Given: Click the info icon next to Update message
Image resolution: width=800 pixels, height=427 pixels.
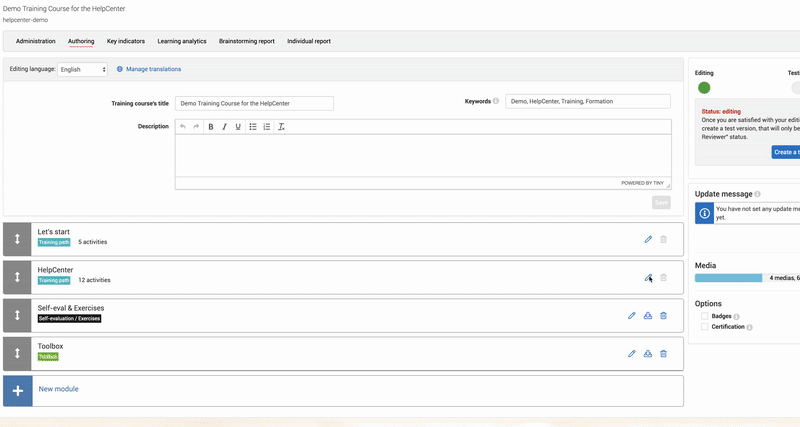Looking at the screenshot, I should pyautogui.click(x=758, y=194).
